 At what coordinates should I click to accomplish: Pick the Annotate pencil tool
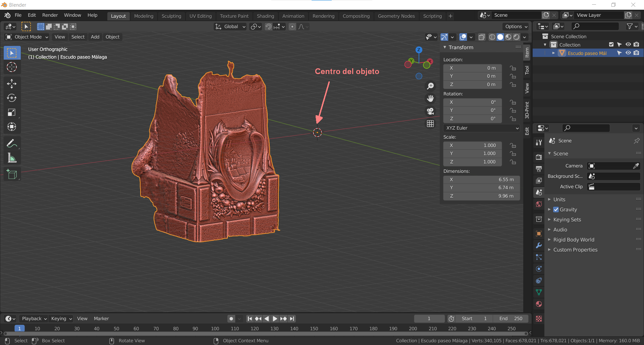coord(12,143)
